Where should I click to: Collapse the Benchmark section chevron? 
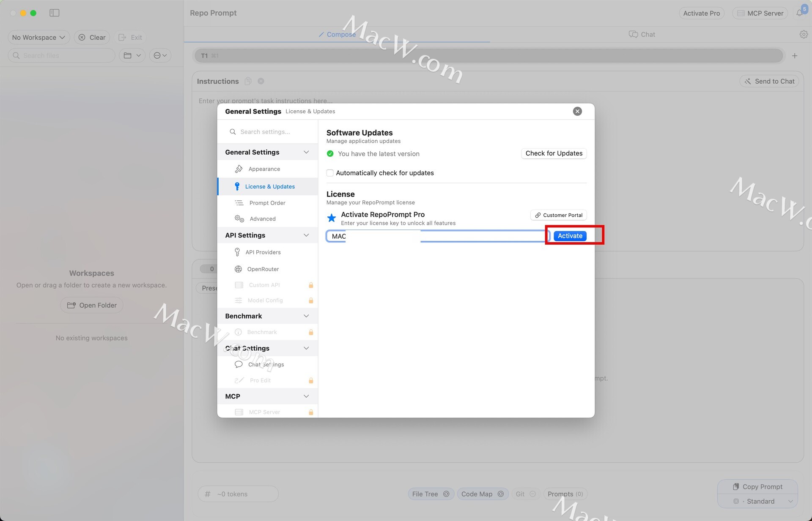(306, 316)
